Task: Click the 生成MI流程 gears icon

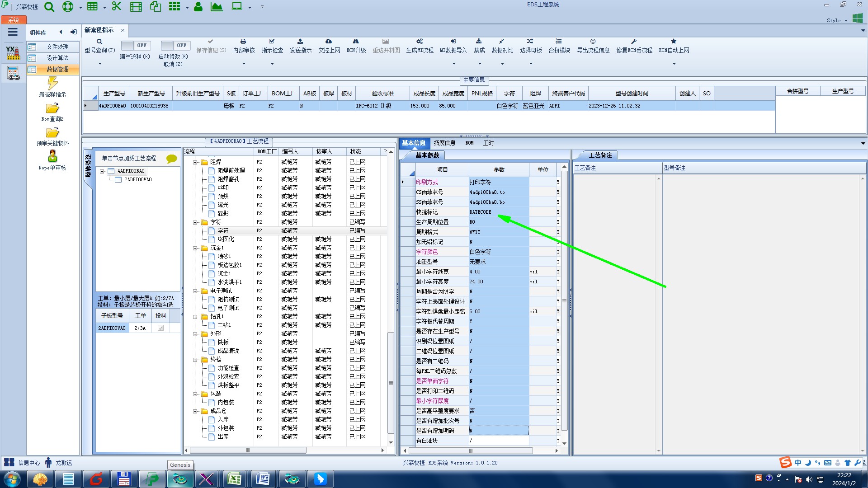Action: [x=420, y=42]
